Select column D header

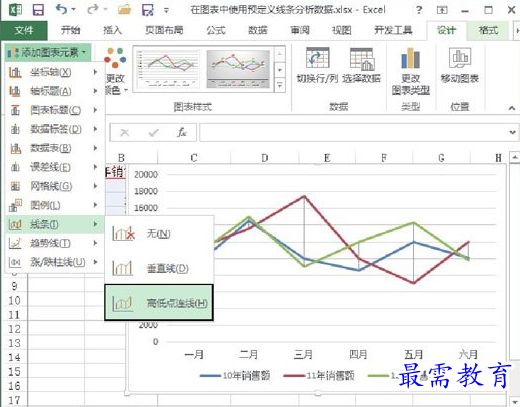[x=265, y=157]
